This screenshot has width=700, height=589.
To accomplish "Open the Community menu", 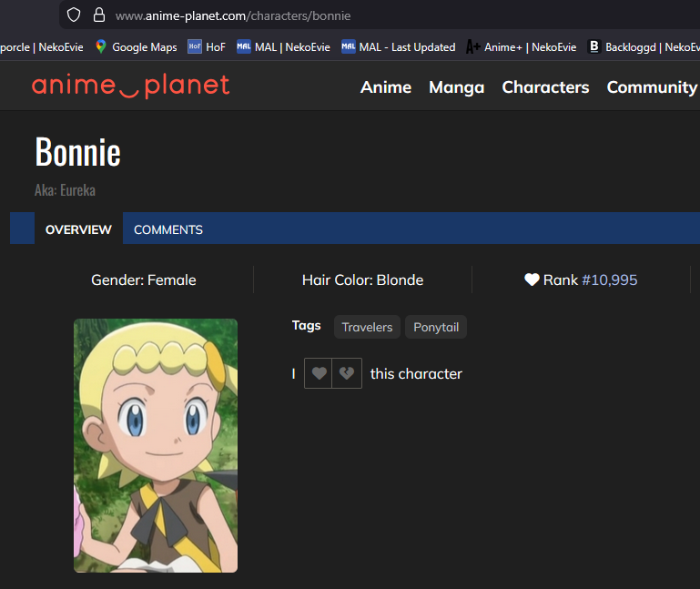I will pyautogui.click(x=652, y=87).
